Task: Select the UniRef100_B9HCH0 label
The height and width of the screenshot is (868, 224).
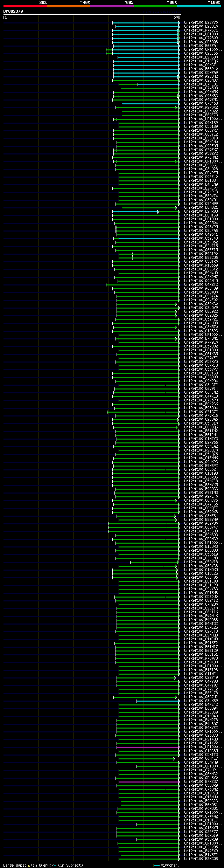Action: [x=201, y=142]
